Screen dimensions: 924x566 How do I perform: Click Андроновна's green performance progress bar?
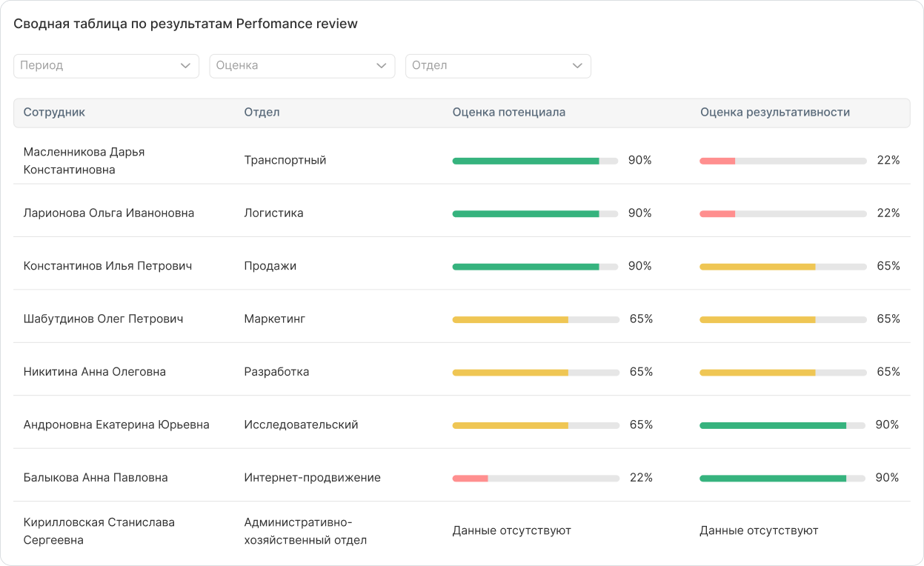[x=782, y=425]
